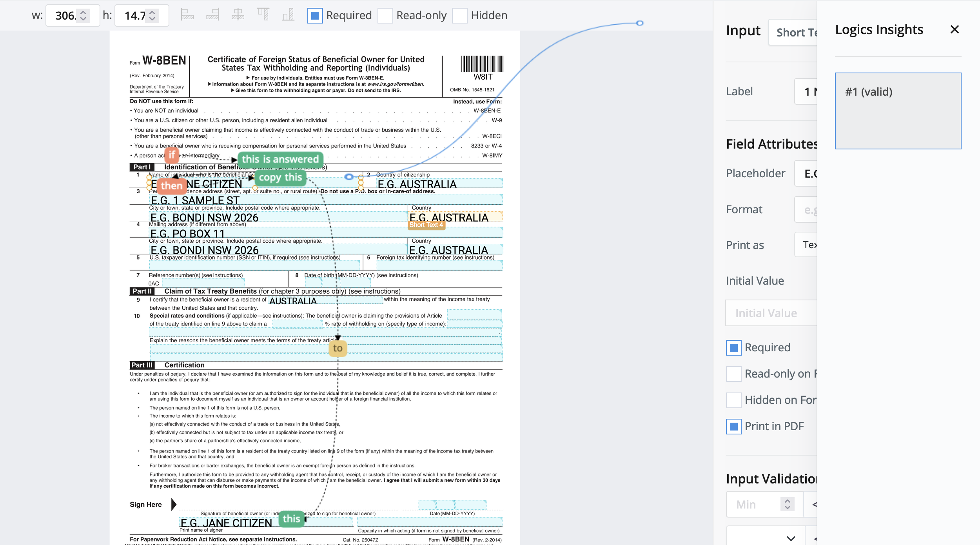Click the width stepper arrows
The height and width of the screenshot is (545, 980).
[83, 16]
